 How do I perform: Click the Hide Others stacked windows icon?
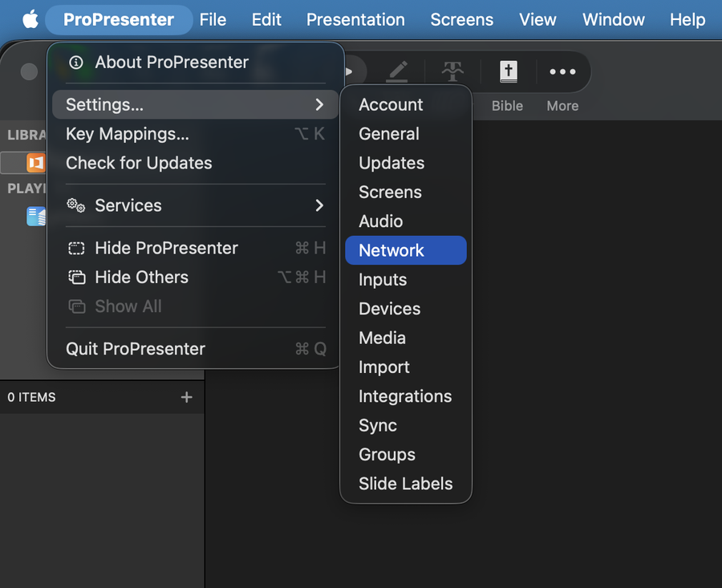(x=77, y=278)
